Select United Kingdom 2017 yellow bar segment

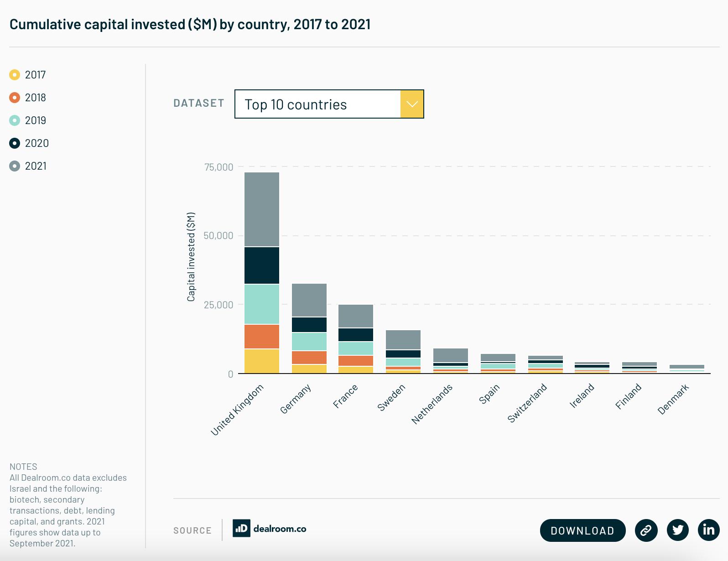click(x=262, y=361)
